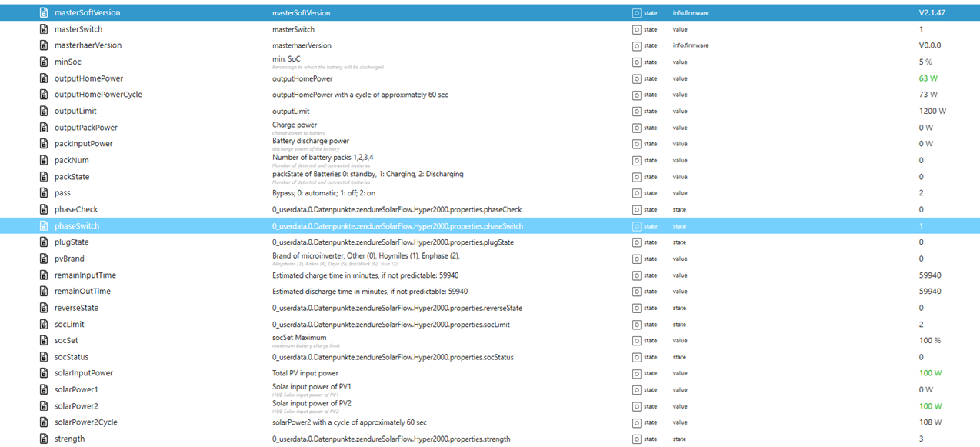Click the value 3 in strength row

pyautogui.click(x=921, y=439)
